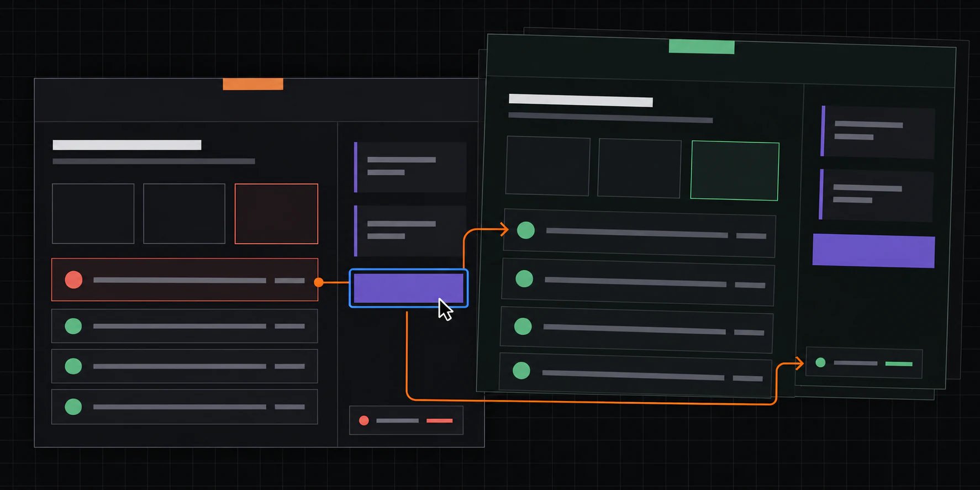This screenshot has width=980, height=490.
Task: Click the red dot in the left window's status chip
Action: pos(364,420)
